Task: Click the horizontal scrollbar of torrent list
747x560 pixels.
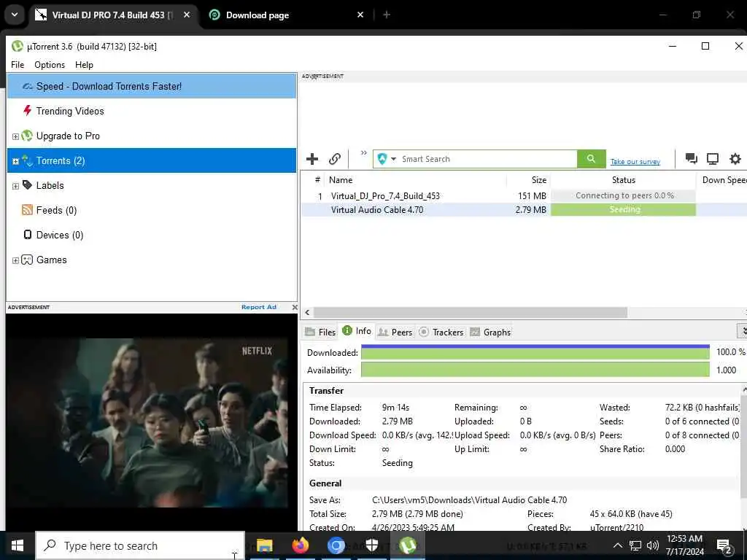Action: click(470, 312)
